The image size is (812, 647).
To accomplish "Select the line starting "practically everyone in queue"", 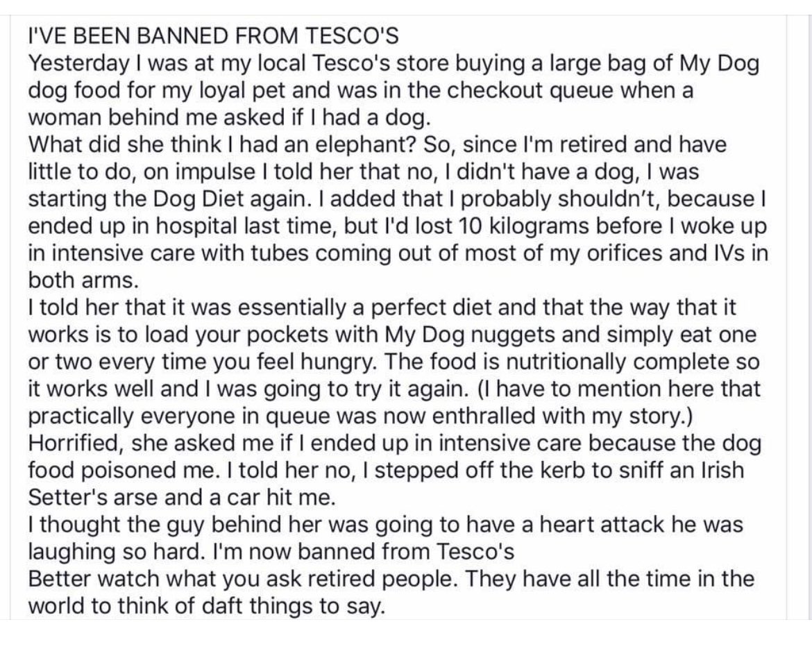I will pyautogui.click(x=360, y=416).
